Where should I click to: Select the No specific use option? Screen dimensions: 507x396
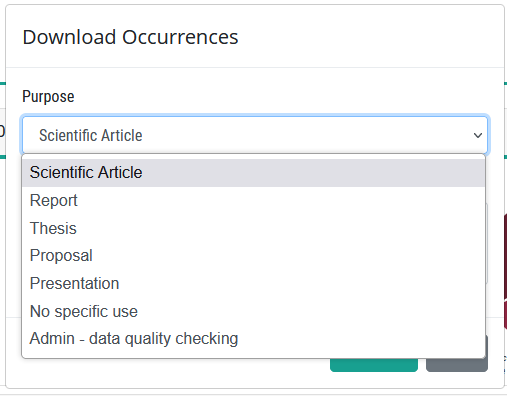click(253, 311)
